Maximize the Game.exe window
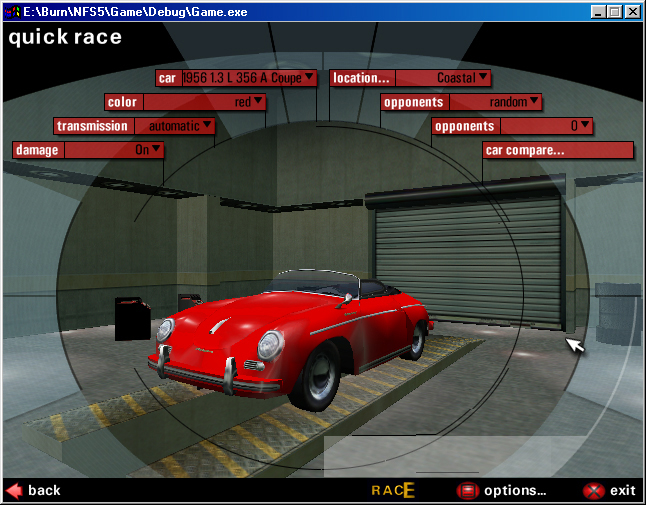 tap(614, 12)
